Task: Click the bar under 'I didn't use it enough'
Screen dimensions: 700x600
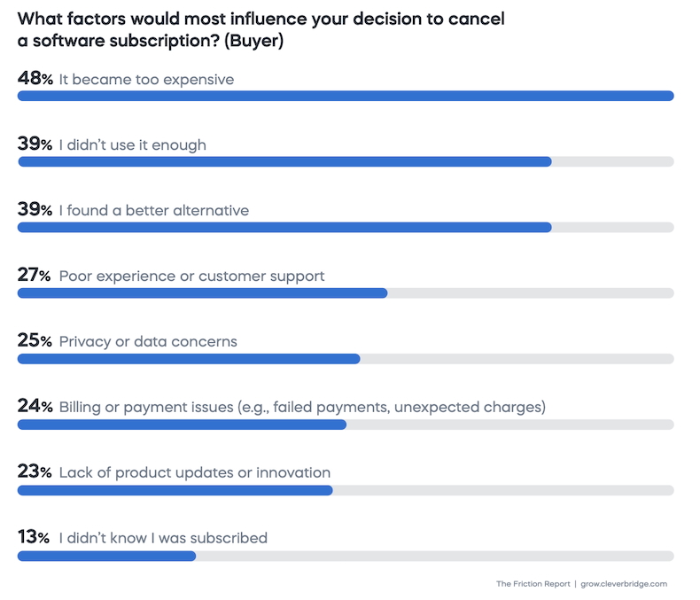Action: pos(284,161)
